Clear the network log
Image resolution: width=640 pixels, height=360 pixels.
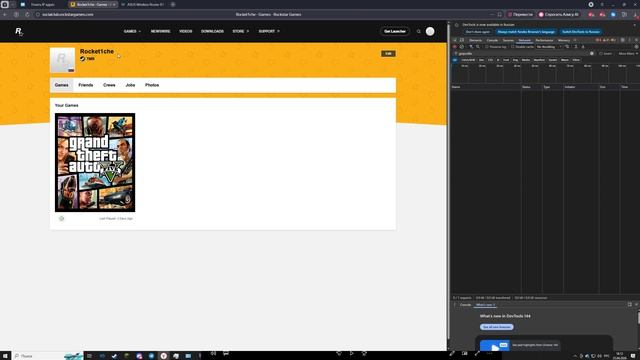(x=462, y=47)
